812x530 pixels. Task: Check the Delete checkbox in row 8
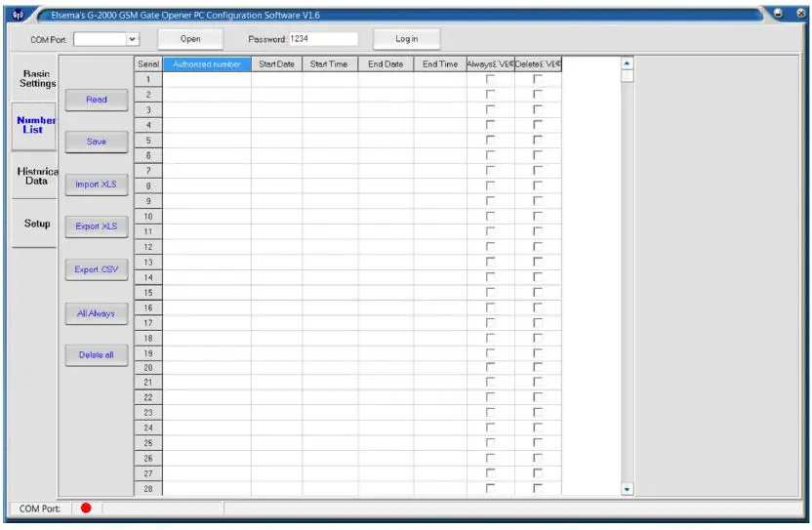tap(538, 185)
